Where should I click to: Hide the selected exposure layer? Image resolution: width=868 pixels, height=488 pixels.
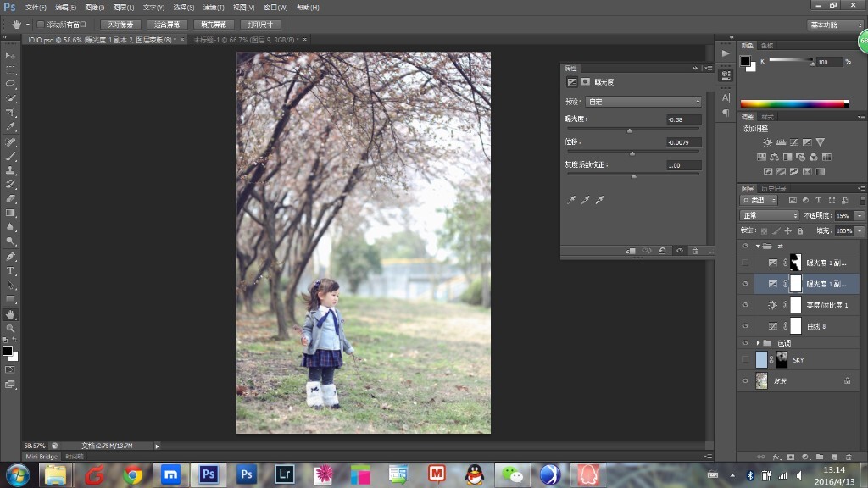point(745,284)
